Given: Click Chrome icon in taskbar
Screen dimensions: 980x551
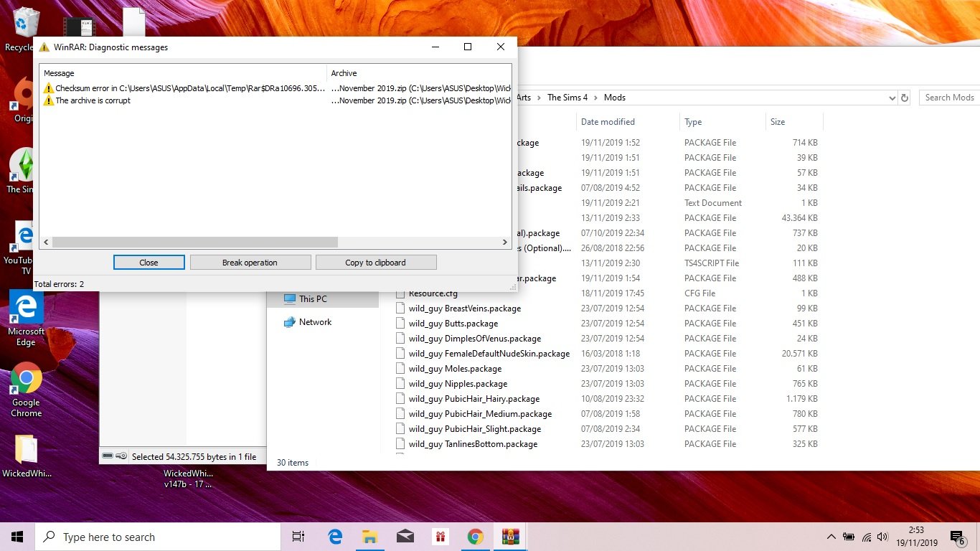Looking at the screenshot, I should 475,537.
